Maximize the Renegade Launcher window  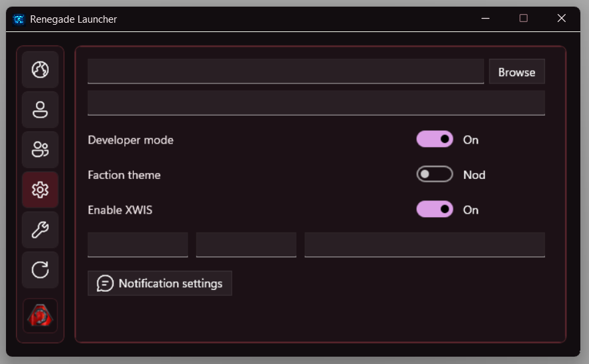(524, 19)
